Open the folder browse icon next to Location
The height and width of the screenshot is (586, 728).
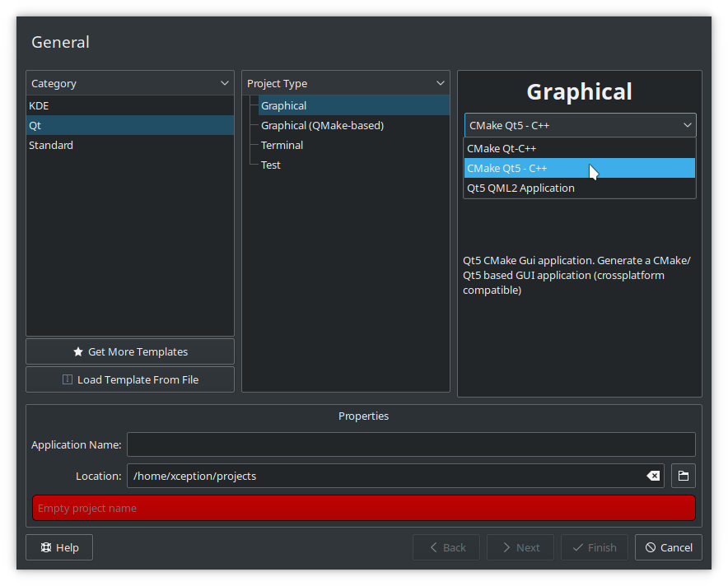[683, 476]
